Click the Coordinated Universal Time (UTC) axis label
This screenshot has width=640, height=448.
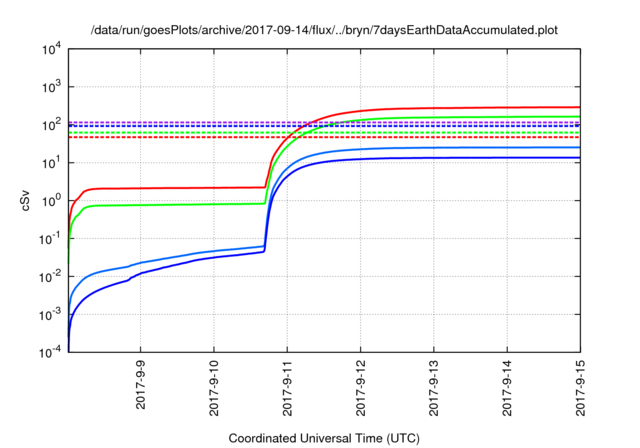324,438
